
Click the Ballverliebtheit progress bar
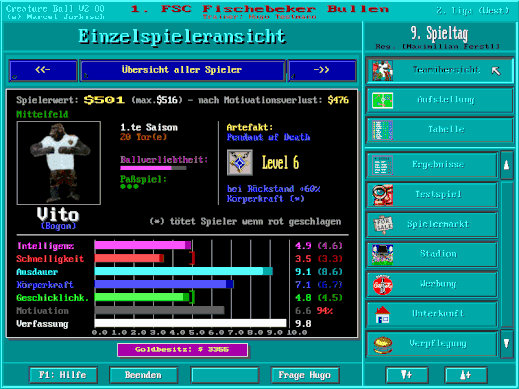pos(153,168)
